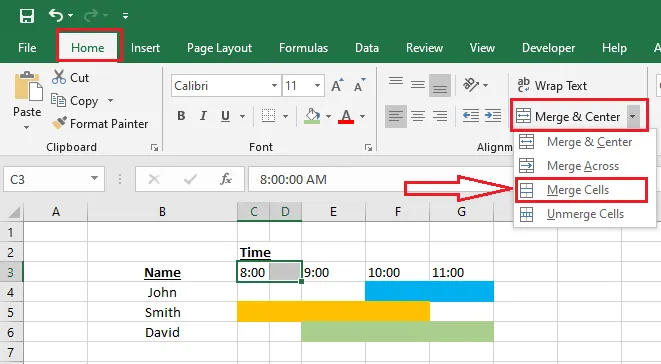Apply the red Font Color A

pos(346,116)
